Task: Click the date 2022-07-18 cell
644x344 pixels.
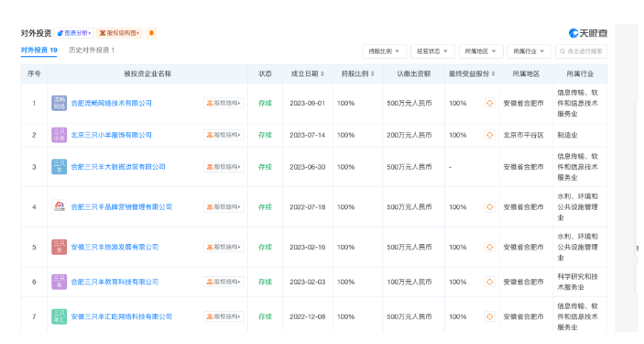Action: point(307,207)
